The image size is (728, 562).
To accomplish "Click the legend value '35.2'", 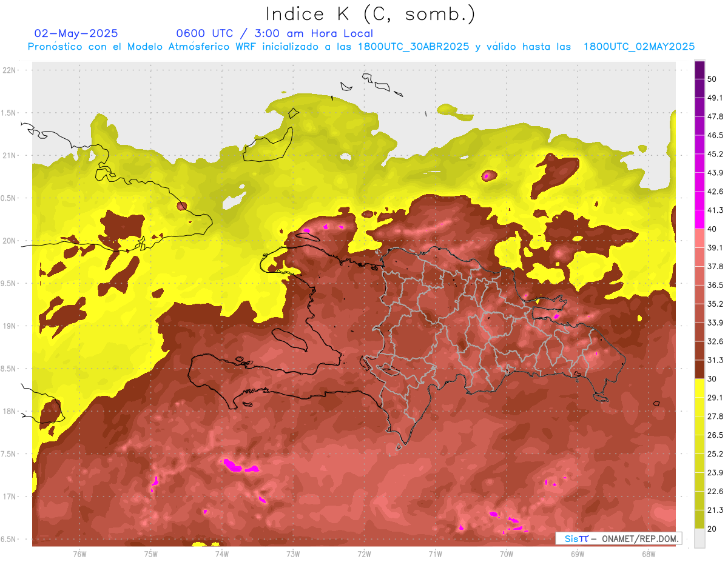I will pos(715,304).
